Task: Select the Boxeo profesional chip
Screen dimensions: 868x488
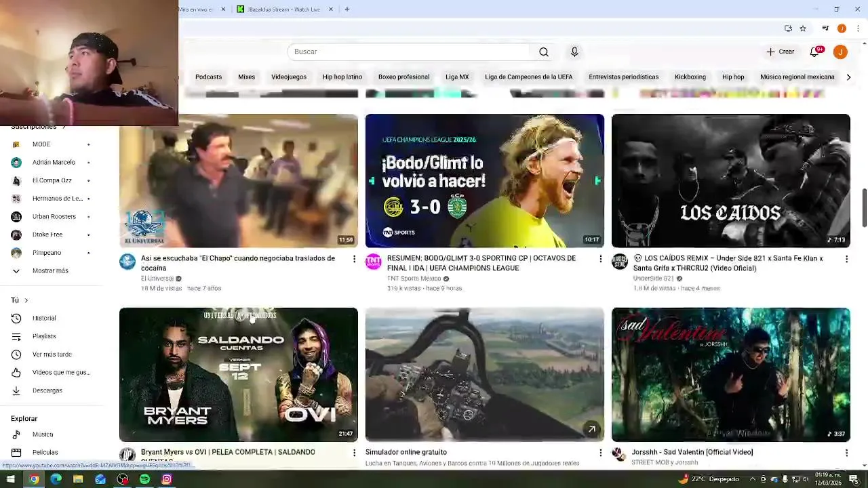Action: click(403, 77)
